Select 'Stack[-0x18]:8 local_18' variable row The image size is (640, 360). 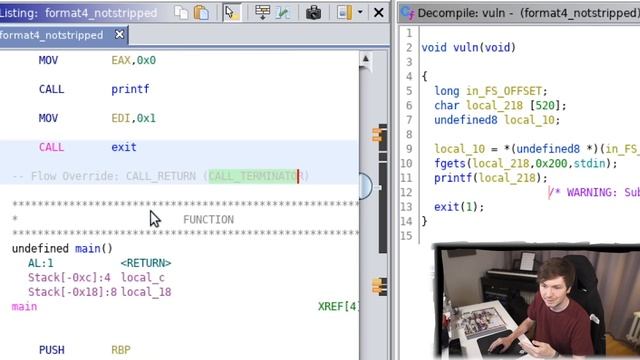pos(100,292)
